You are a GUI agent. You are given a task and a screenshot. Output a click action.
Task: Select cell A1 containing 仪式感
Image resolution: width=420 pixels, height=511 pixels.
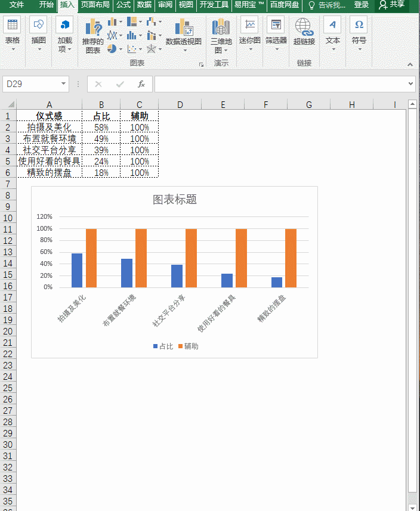tap(50, 116)
